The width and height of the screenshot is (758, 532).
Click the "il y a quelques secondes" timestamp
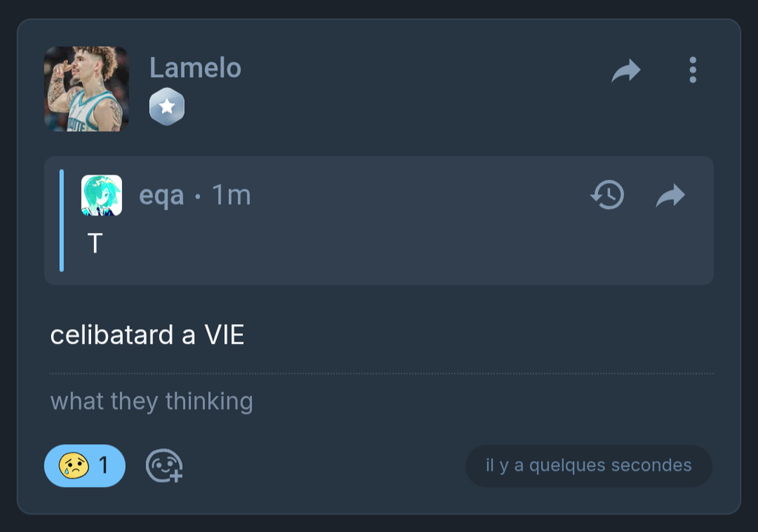[588, 465]
